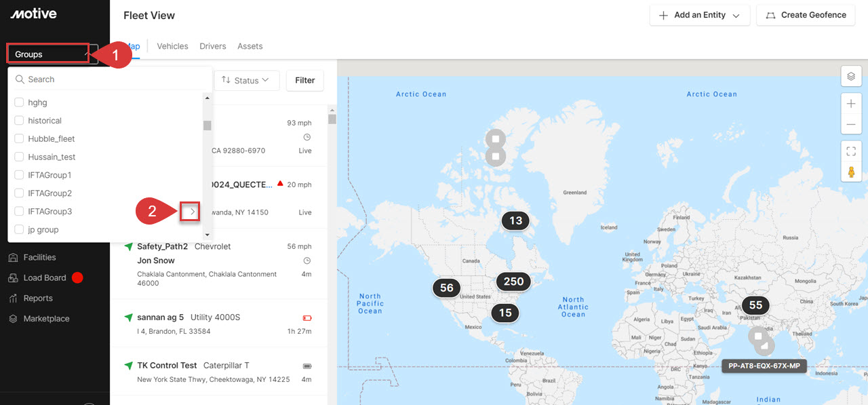Activate Street View pegman icon

[x=851, y=172]
